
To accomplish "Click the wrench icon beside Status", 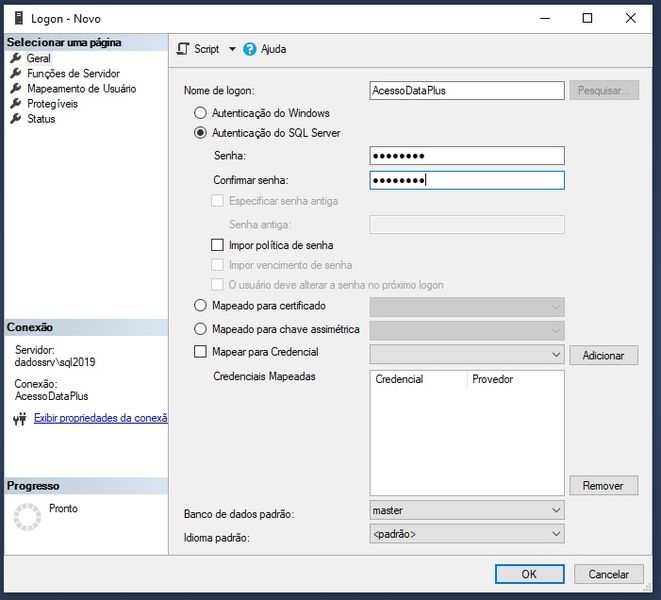I will (x=16, y=118).
